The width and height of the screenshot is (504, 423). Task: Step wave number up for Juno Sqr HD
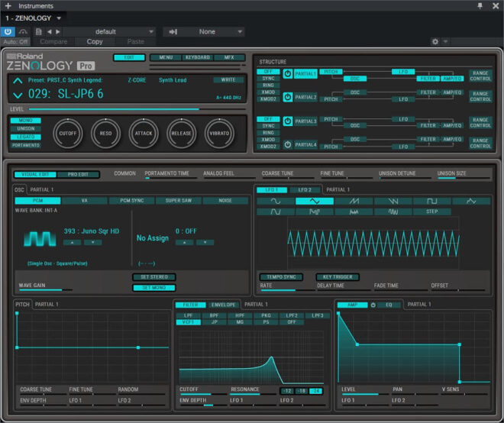(x=72, y=242)
